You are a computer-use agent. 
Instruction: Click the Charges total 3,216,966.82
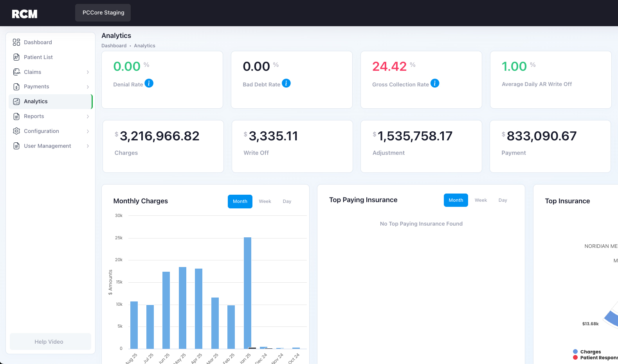coord(160,136)
